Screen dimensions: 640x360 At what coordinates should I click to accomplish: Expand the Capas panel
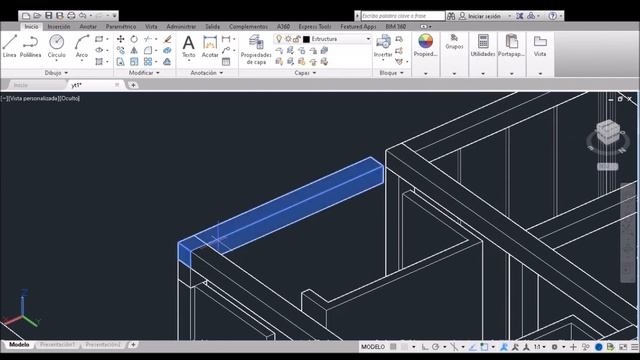(x=305, y=73)
